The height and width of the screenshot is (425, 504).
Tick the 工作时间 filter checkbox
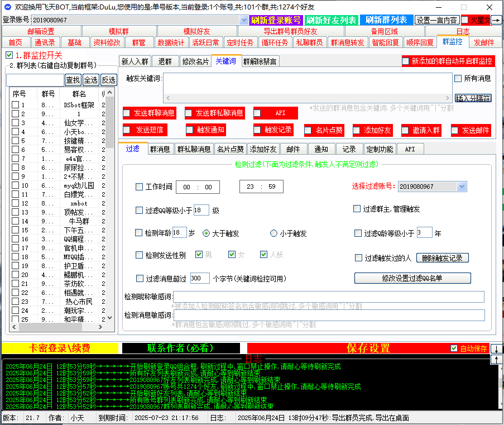139,187
